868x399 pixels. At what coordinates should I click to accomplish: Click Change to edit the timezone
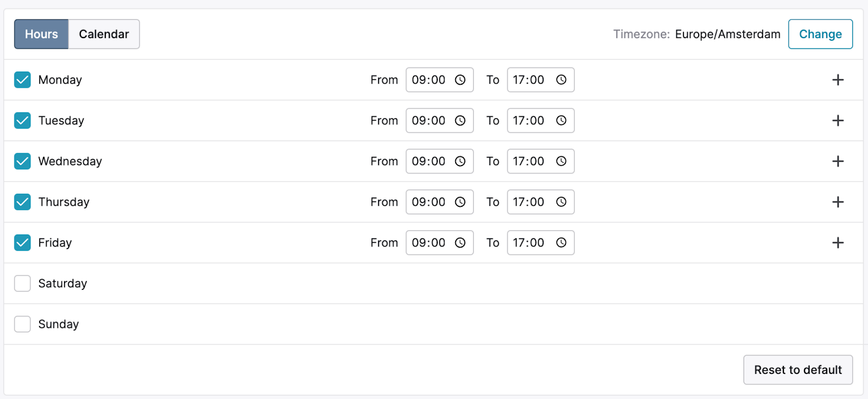820,34
